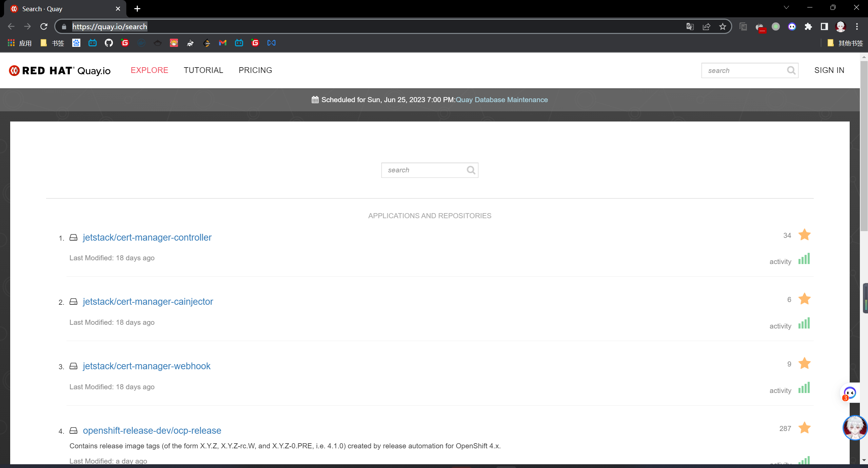This screenshot has height=468, width=868.
Task: Open the GitHub bookmark icon
Action: click(x=108, y=43)
